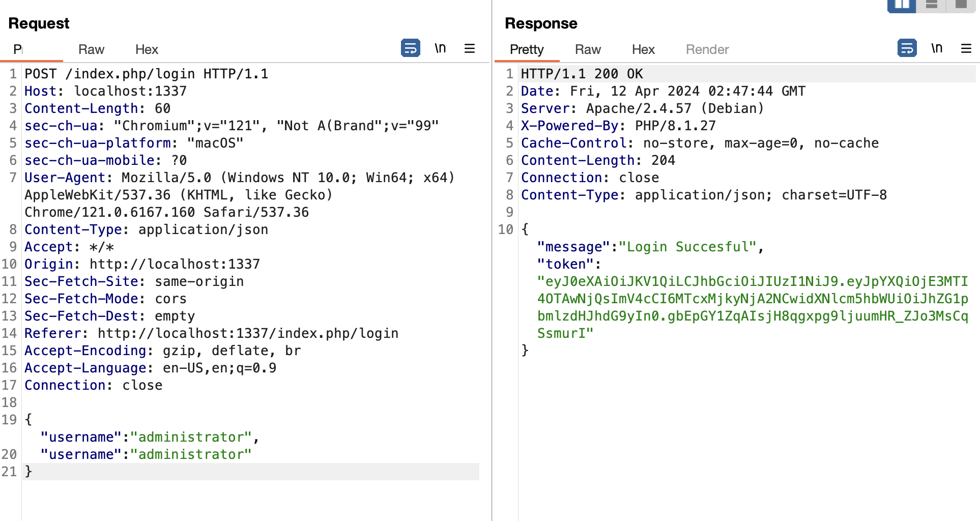Select combined tabbed layout icon
Viewport: 980px width, 521px height.
pos(961,5)
